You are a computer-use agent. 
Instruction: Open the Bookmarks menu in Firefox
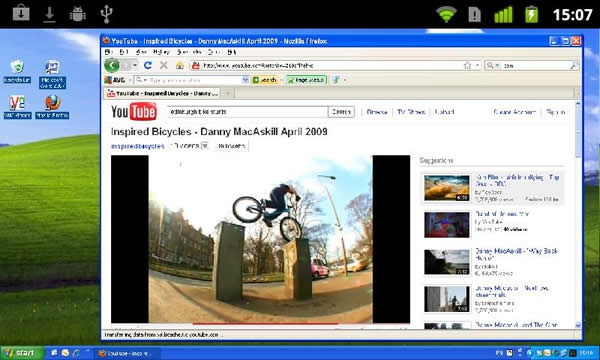coord(189,52)
